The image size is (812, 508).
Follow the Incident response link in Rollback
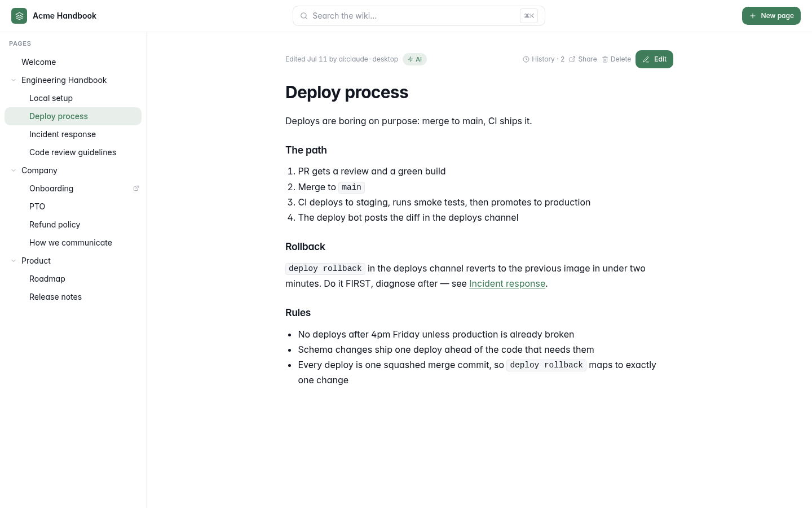(x=507, y=283)
